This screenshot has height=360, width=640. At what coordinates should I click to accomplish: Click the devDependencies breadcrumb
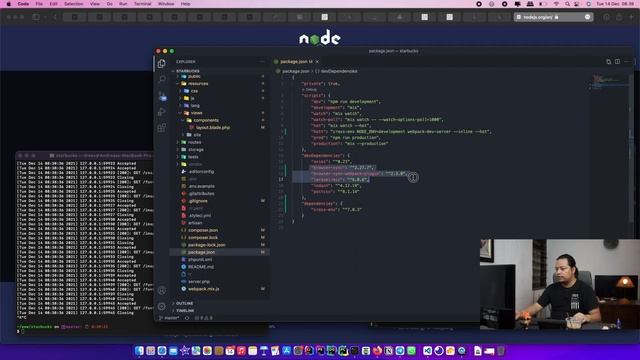339,71
